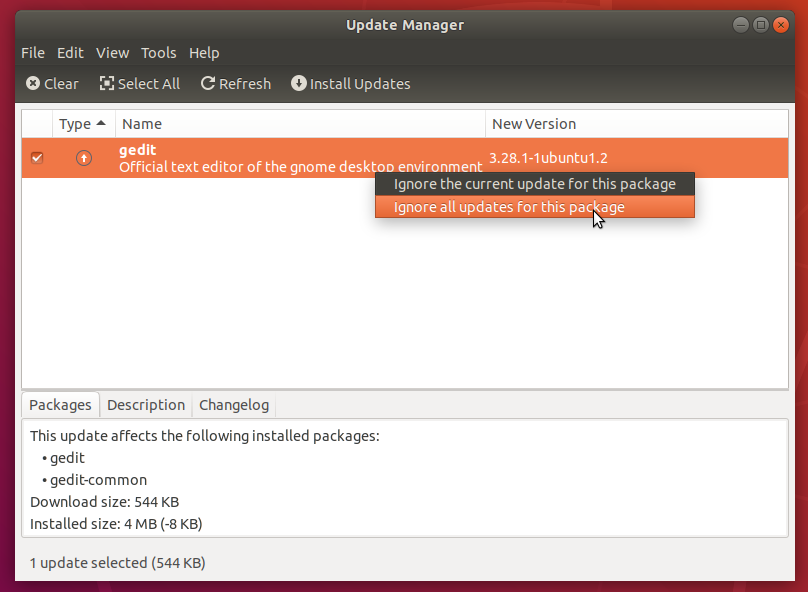Image resolution: width=808 pixels, height=592 pixels.
Task: Select 'Ignore the current update for this package'
Action: click(x=534, y=184)
